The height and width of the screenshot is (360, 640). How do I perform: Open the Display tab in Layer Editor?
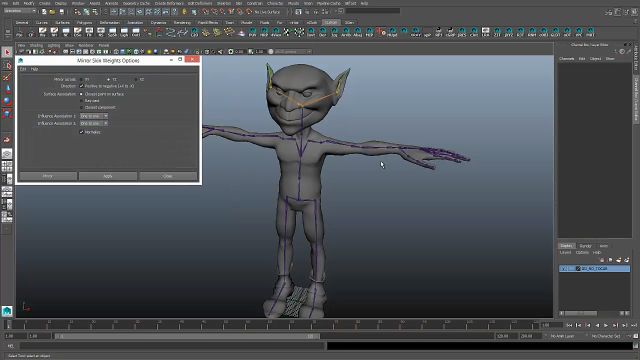coord(567,246)
